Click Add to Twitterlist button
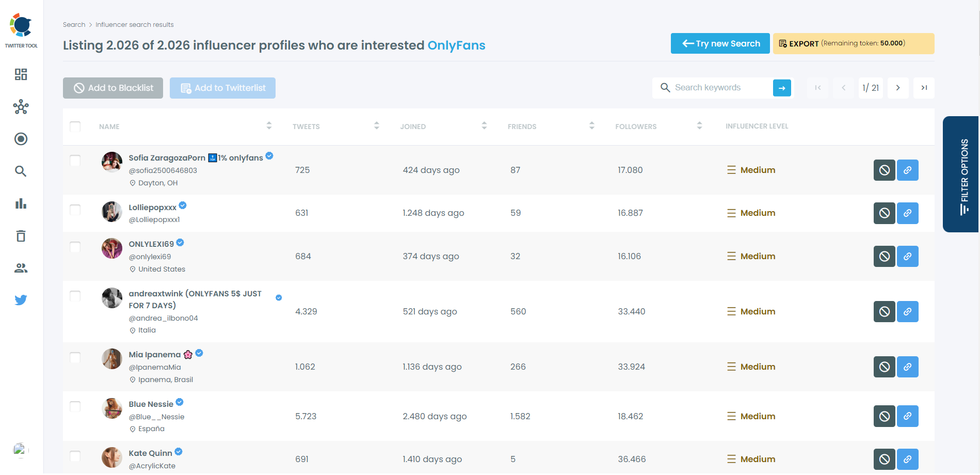Image resolution: width=980 pixels, height=475 pixels. point(222,88)
